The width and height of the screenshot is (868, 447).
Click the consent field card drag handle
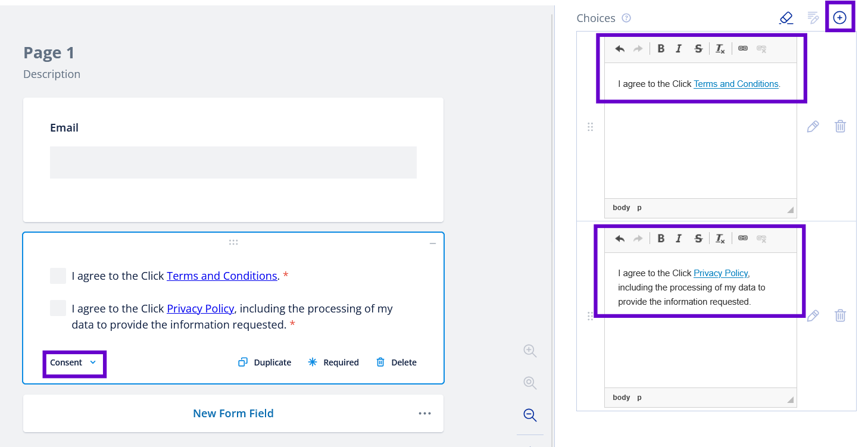(x=233, y=242)
